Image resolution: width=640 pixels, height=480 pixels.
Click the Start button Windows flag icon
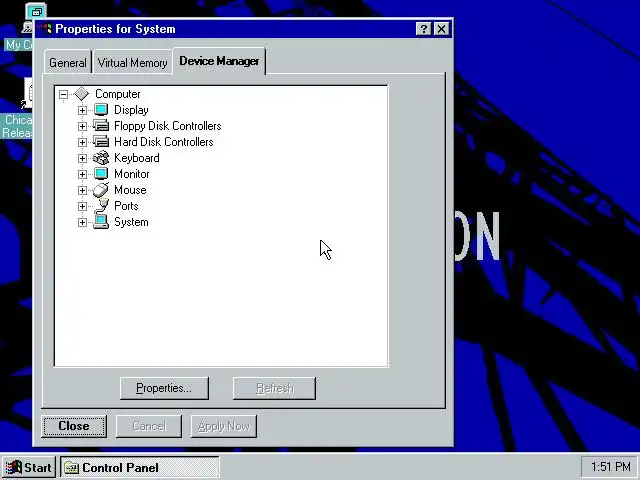click(13, 467)
